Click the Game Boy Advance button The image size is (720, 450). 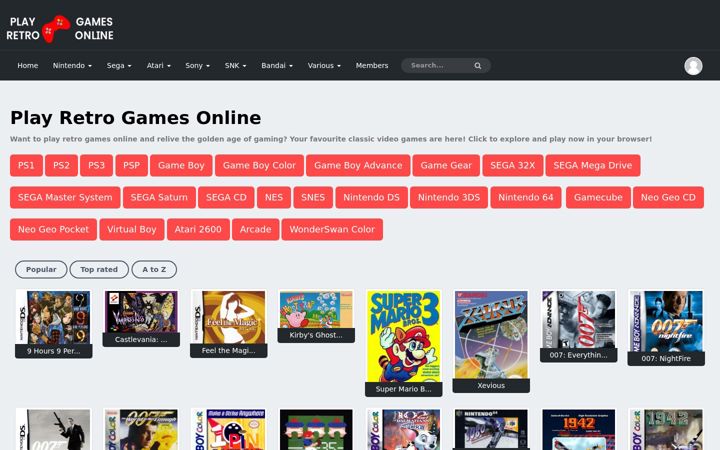tap(358, 165)
